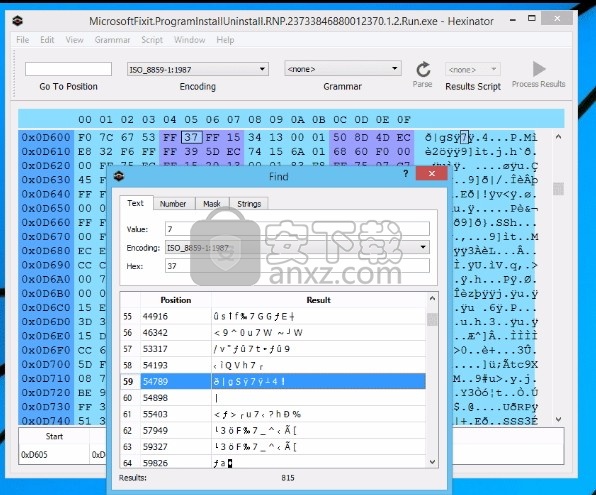Click hex view scroll down arrow
This screenshot has width=596, height=495.
[558, 419]
